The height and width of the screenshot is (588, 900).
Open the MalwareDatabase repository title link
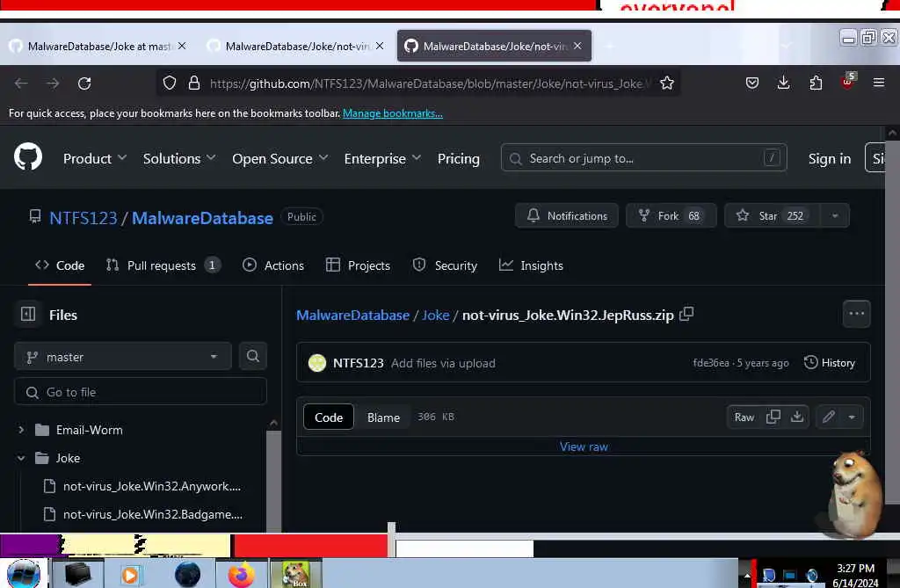pyautogui.click(x=203, y=218)
